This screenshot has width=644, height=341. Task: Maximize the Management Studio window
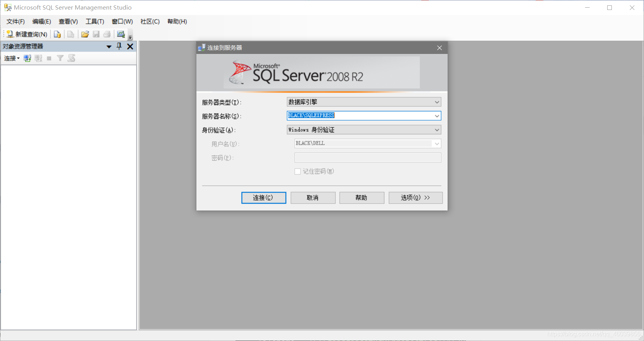[x=610, y=8]
